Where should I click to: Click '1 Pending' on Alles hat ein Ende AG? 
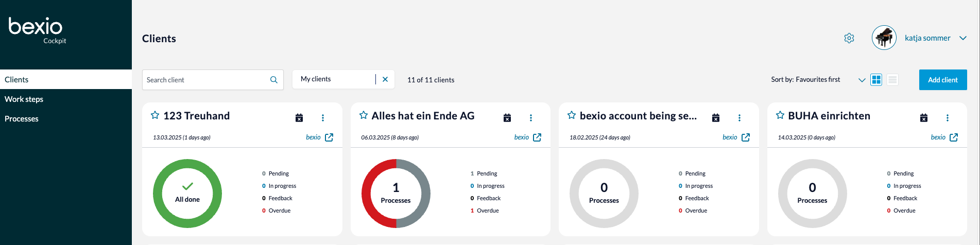click(x=484, y=173)
